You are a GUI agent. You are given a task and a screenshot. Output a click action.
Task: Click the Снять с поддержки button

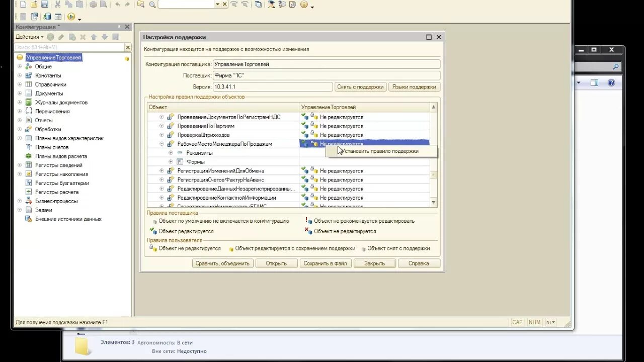point(360,87)
